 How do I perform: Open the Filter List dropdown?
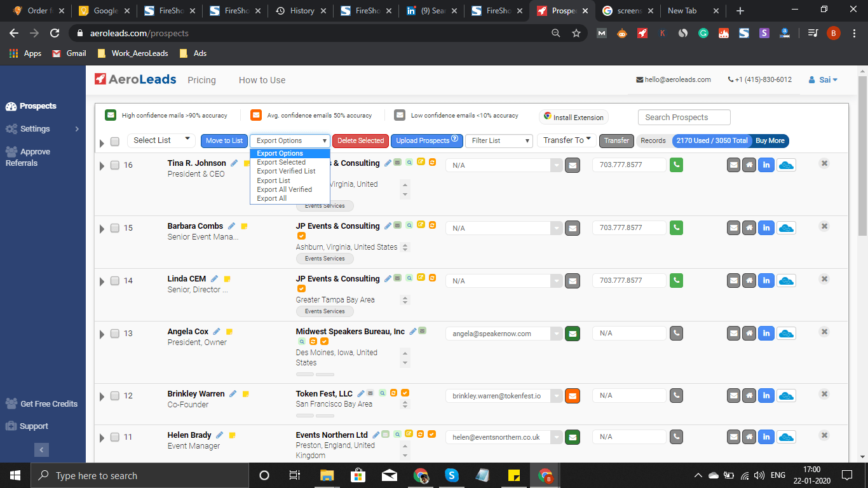[x=499, y=140]
